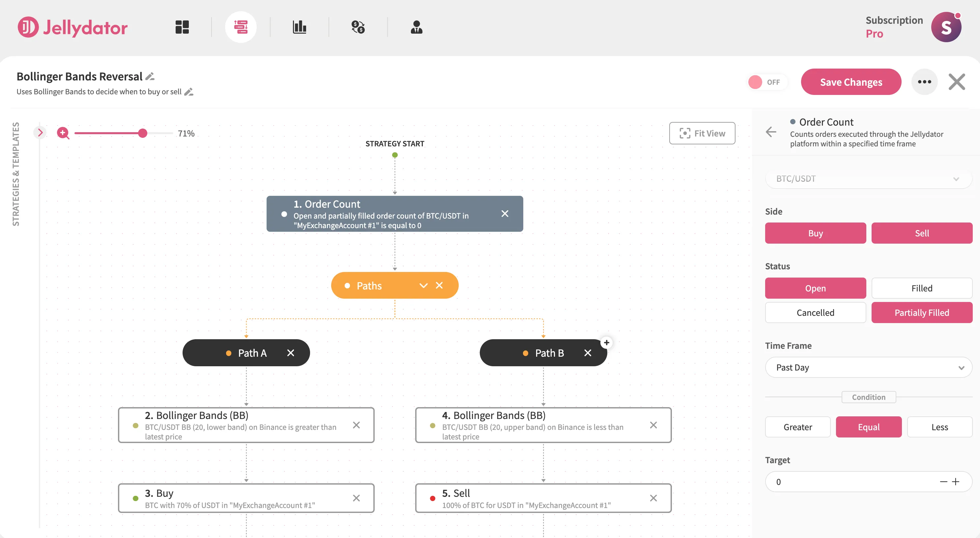Expand the Paths node chevron
The width and height of the screenshot is (980, 538).
[423, 285]
